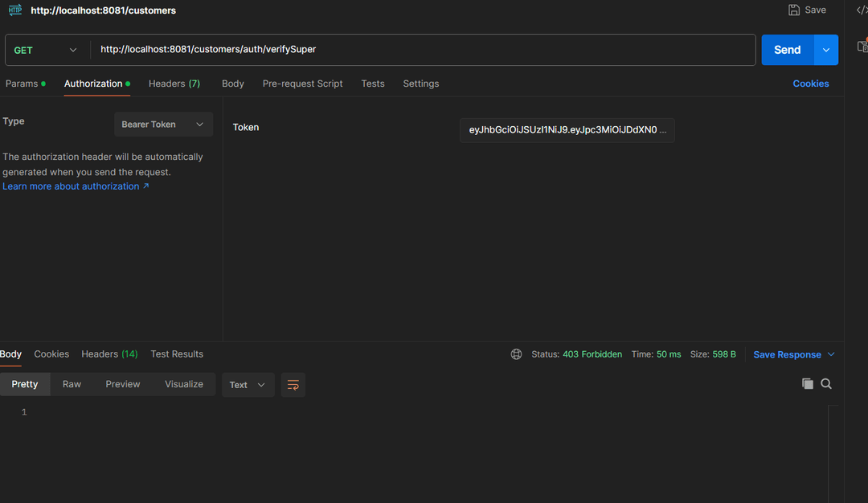Click the Save floppy disk icon
The width and height of the screenshot is (868, 503).
[x=794, y=10]
